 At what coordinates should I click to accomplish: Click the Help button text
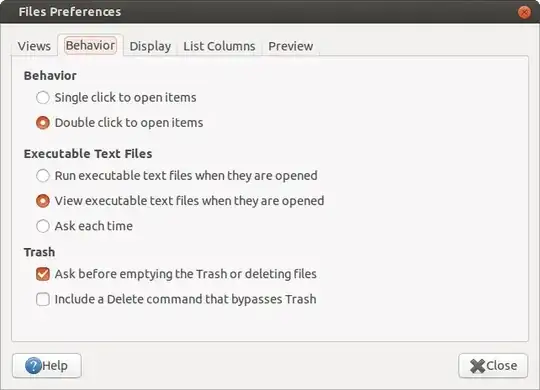pyautogui.click(x=55, y=366)
